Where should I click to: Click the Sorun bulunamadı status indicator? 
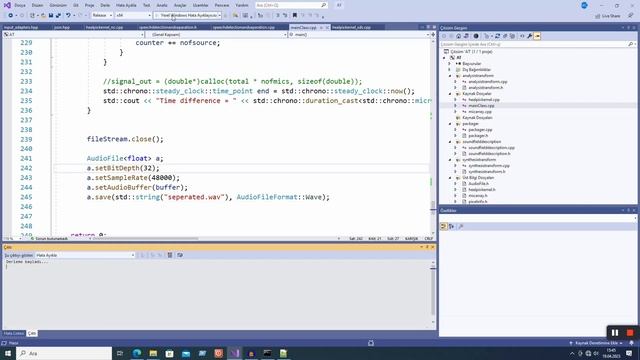click(x=50, y=238)
